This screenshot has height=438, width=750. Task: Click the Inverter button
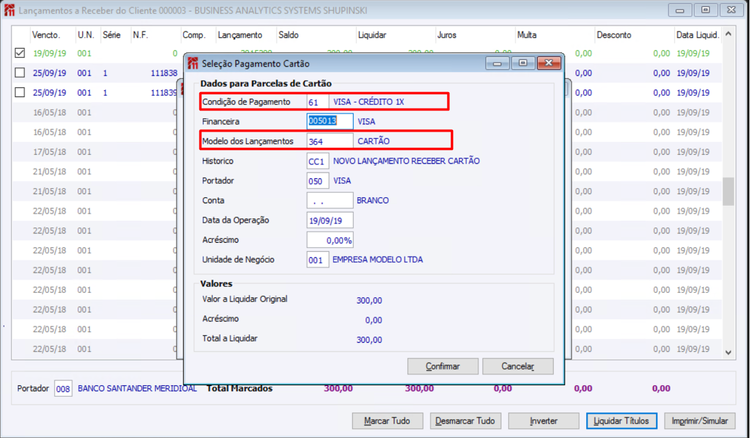click(x=543, y=421)
